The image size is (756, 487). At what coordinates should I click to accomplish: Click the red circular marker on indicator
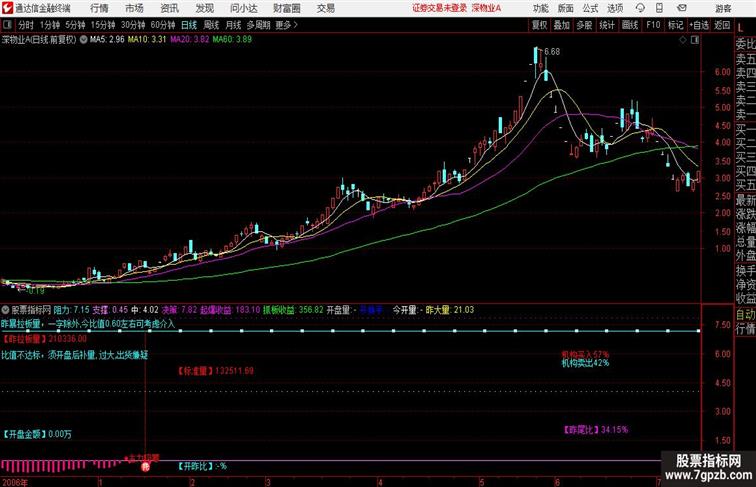pyautogui.click(x=146, y=466)
